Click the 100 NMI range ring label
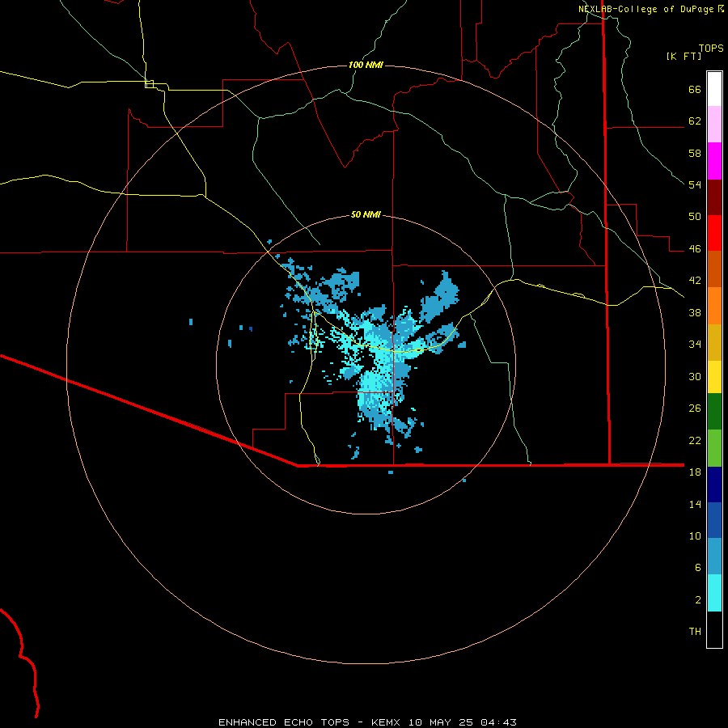The width and height of the screenshot is (728, 728). [x=366, y=65]
